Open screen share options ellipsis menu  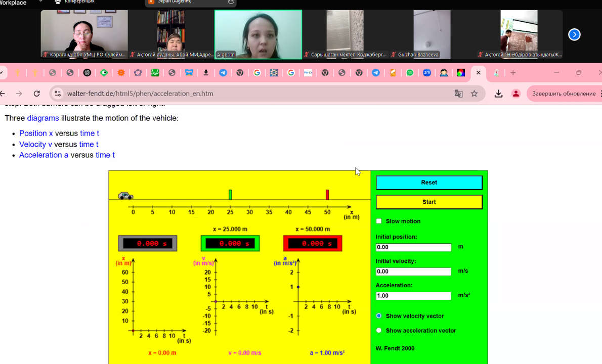click(231, 2)
